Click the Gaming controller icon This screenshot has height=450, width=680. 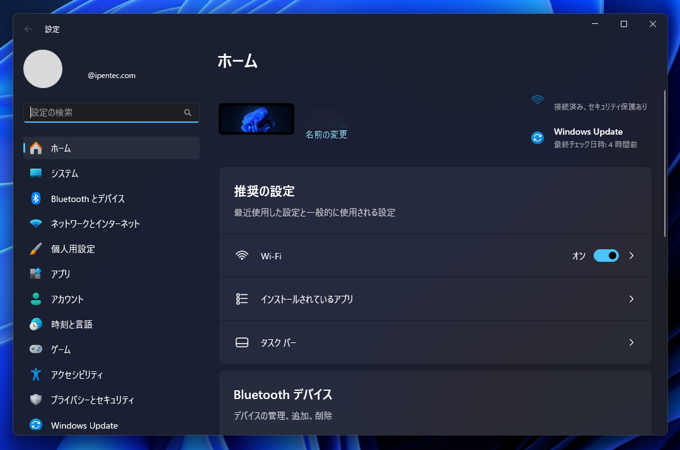pos(36,349)
